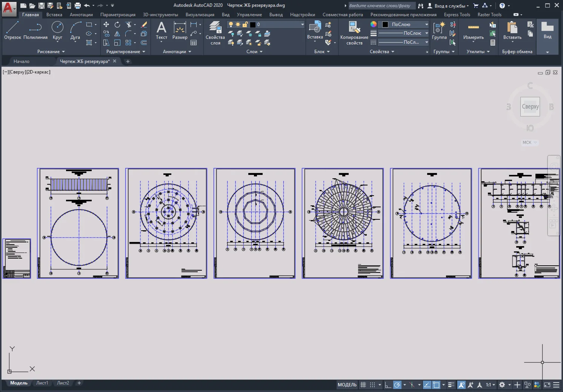Open the annotation scale 1:1 dropdown

pos(491,385)
